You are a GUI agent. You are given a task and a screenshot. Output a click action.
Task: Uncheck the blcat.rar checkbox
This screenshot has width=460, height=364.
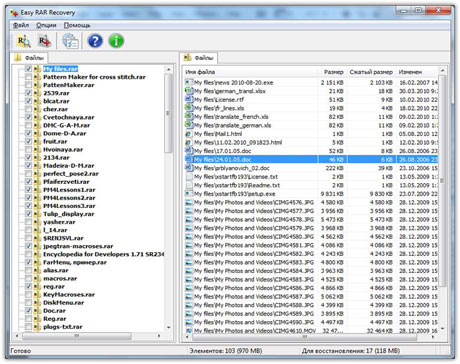pos(28,101)
